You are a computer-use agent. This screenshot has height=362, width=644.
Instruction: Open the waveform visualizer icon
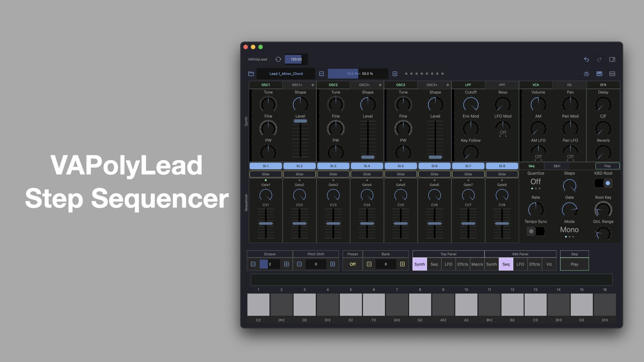(612, 74)
